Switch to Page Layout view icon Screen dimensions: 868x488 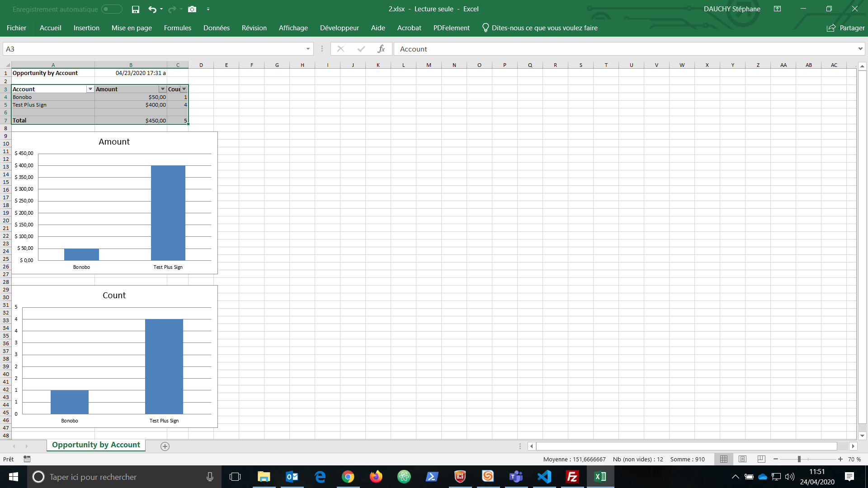click(x=742, y=459)
